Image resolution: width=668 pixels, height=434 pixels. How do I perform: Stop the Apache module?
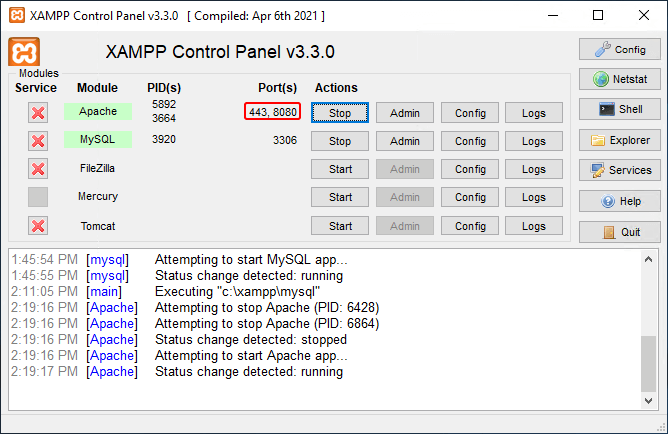coord(340,113)
